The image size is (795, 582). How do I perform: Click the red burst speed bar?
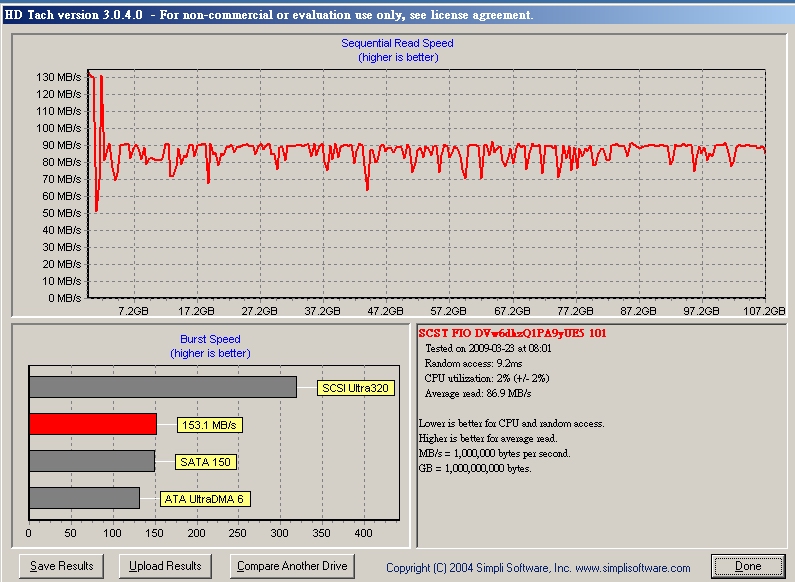click(93, 424)
